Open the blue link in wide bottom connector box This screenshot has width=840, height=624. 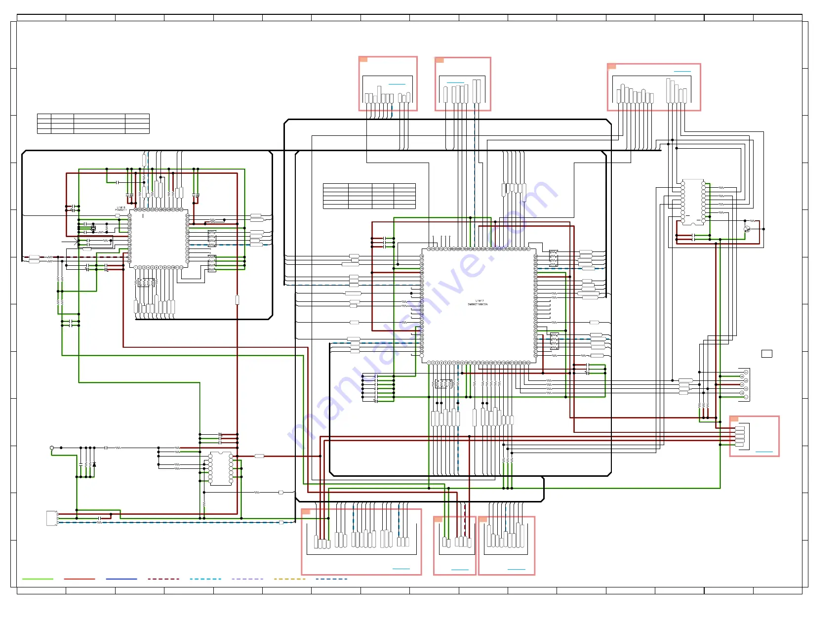(x=401, y=569)
